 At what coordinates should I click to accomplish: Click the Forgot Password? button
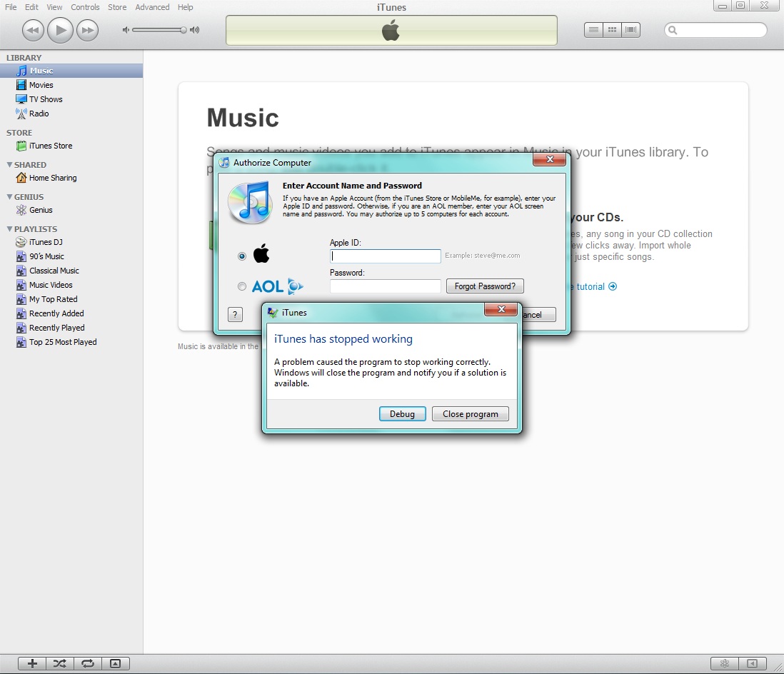[485, 286]
